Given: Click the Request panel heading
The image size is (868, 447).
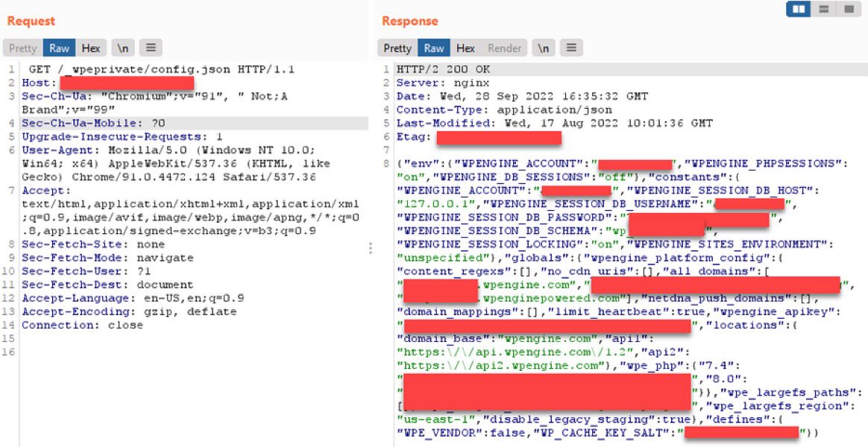Looking at the screenshot, I should 31,21.
